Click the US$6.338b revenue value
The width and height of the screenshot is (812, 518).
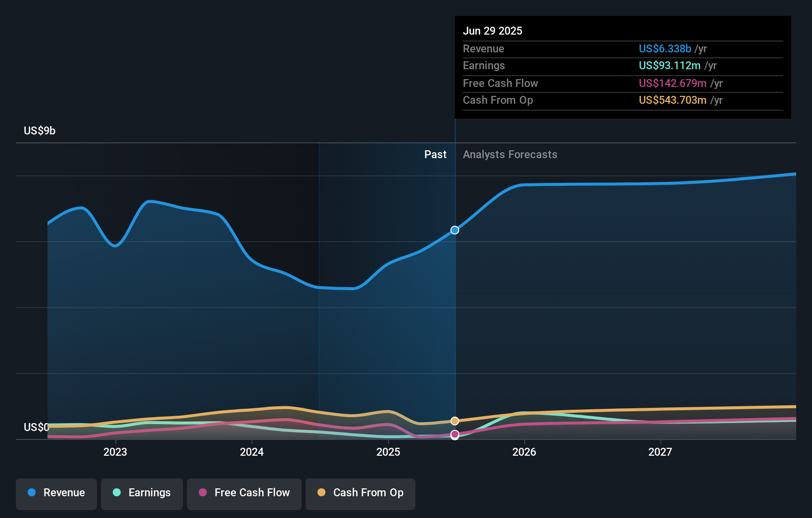click(x=665, y=48)
